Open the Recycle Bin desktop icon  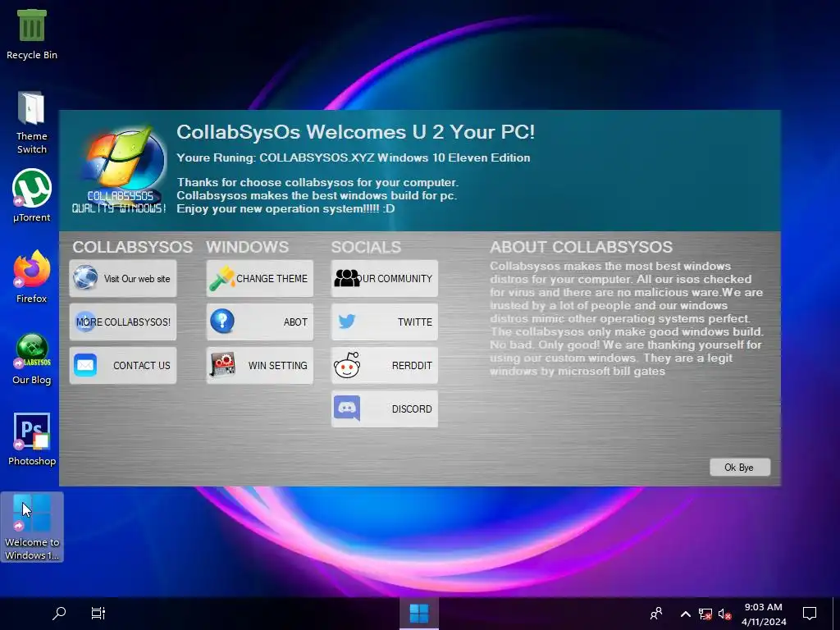32,34
